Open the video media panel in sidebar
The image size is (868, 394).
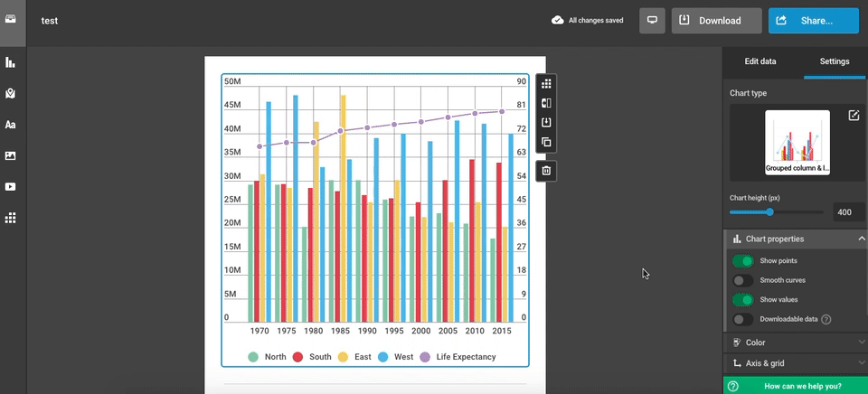click(11, 187)
